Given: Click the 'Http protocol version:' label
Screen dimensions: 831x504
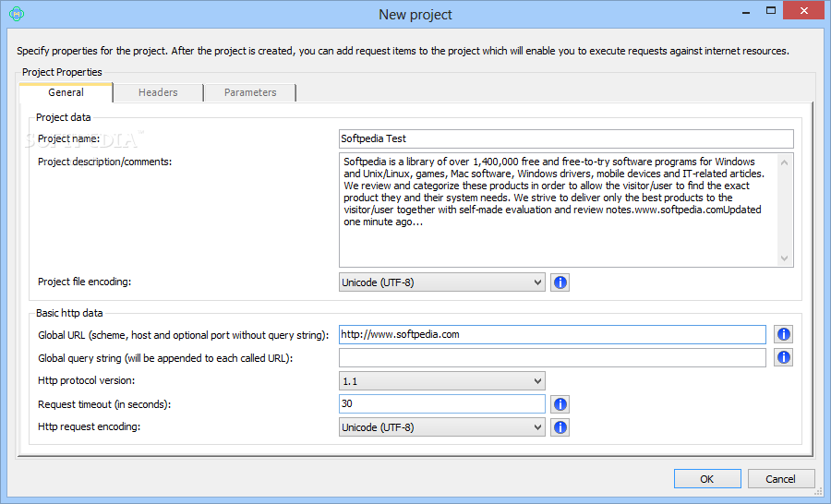Looking at the screenshot, I should pyautogui.click(x=87, y=380).
